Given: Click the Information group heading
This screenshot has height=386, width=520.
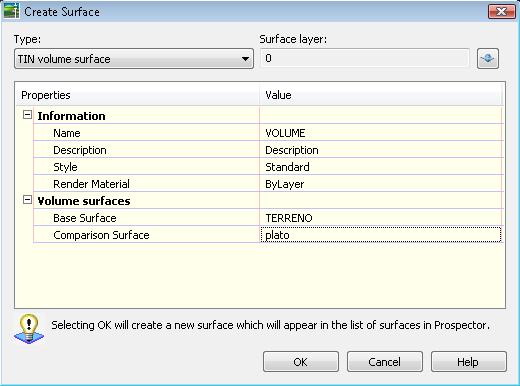Looking at the screenshot, I should [71, 116].
